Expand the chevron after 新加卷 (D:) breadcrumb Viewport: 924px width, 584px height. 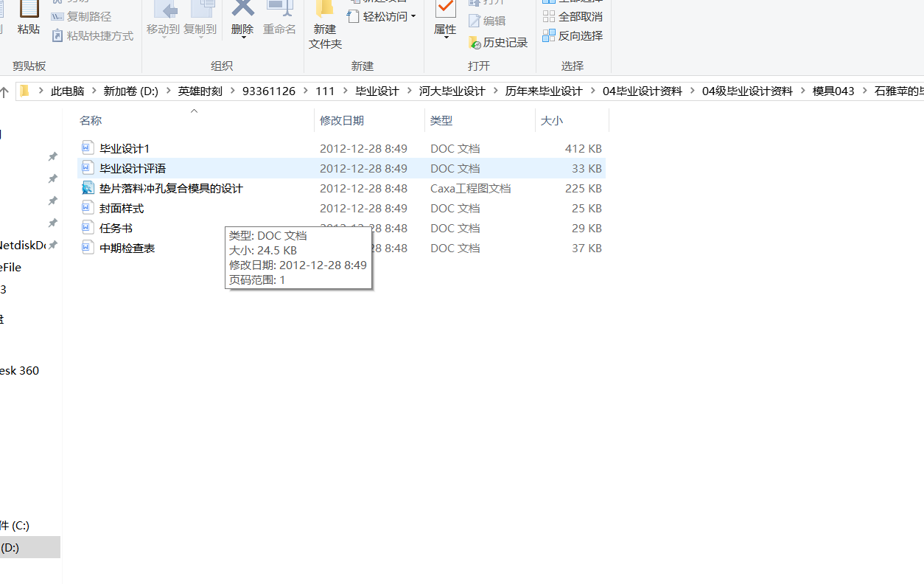168,91
